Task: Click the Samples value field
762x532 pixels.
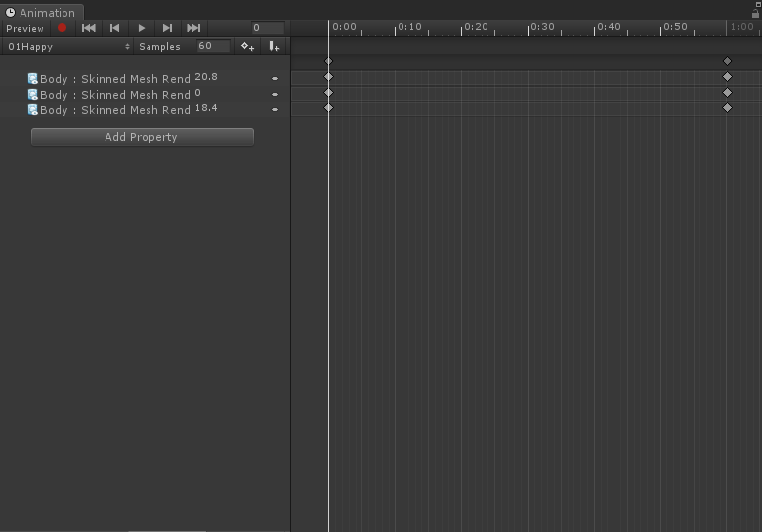Action: tap(213, 46)
